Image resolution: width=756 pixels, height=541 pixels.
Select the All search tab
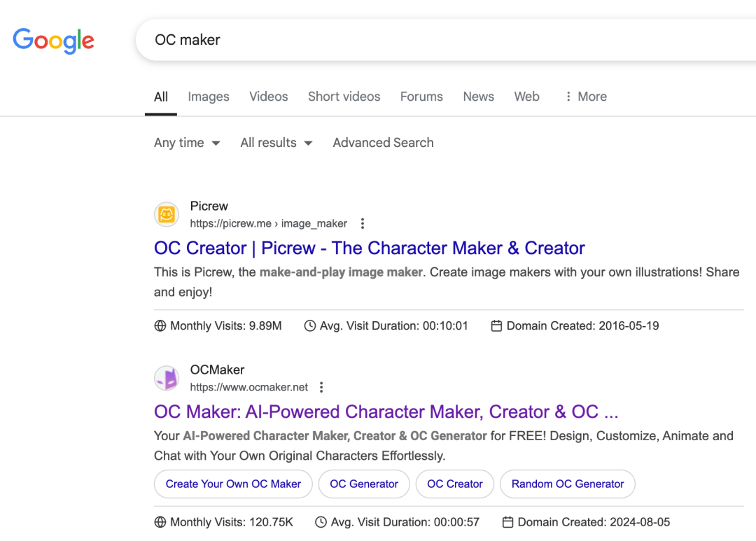[161, 97]
